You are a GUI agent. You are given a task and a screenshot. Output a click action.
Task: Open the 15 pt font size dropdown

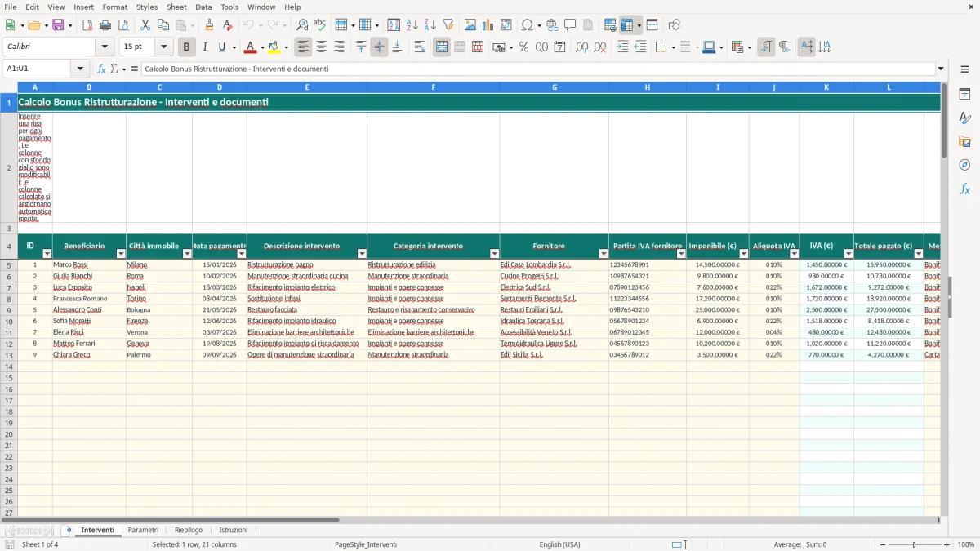click(x=163, y=47)
